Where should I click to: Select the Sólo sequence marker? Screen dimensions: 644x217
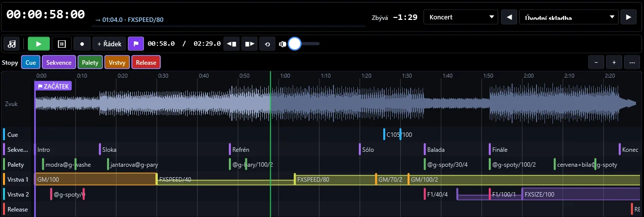coord(367,149)
